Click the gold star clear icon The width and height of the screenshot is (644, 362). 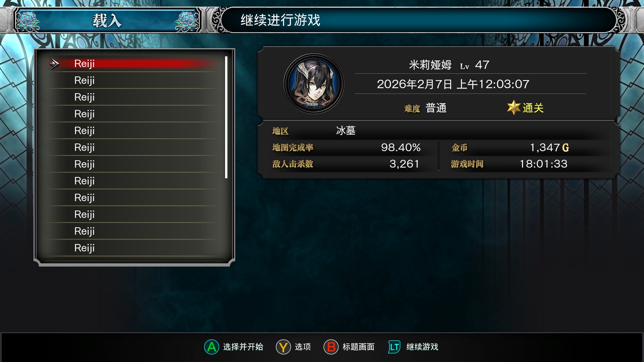(x=514, y=108)
